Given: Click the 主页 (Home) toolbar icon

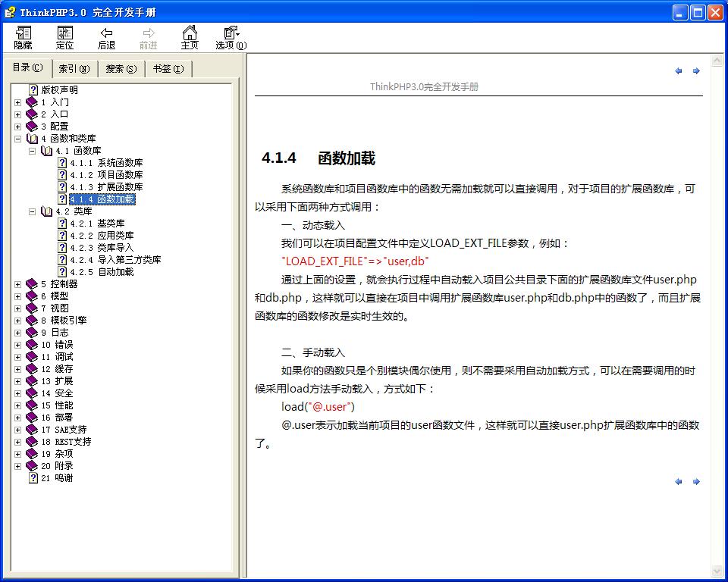Looking at the screenshot, I should tap(190, 33).
